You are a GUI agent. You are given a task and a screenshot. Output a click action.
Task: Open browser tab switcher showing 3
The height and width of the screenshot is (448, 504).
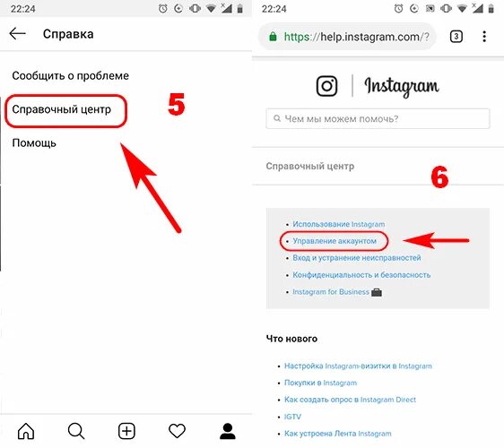(x=456, y=37)
